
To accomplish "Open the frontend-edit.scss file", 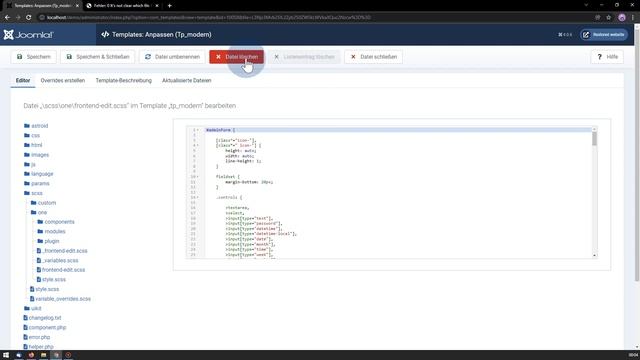I will 61,270.
